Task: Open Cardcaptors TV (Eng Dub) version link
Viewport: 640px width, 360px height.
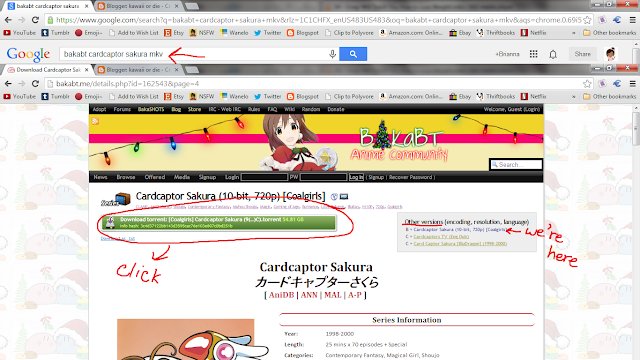Action: [x=441, y=237]
